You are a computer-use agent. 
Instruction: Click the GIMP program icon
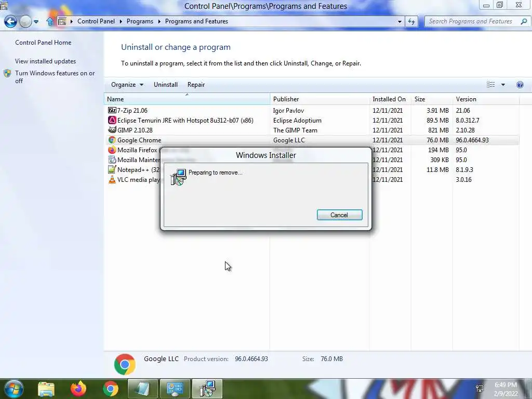click(x=112, y=130)
